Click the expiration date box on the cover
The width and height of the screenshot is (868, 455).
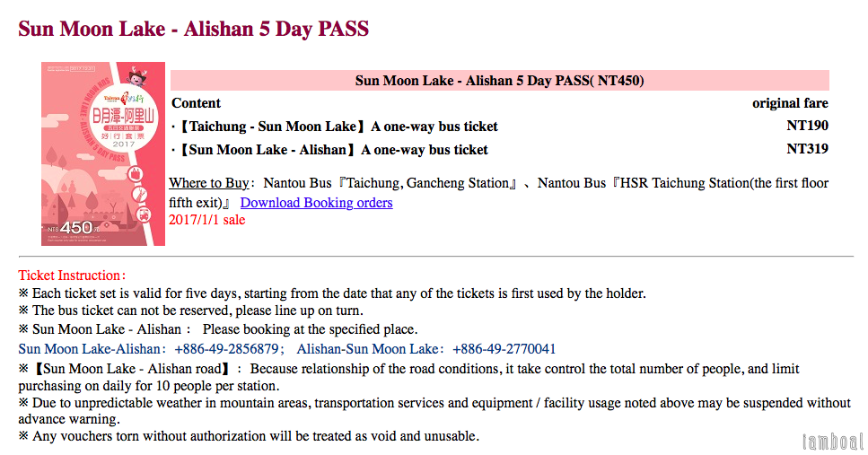[83, 68]
